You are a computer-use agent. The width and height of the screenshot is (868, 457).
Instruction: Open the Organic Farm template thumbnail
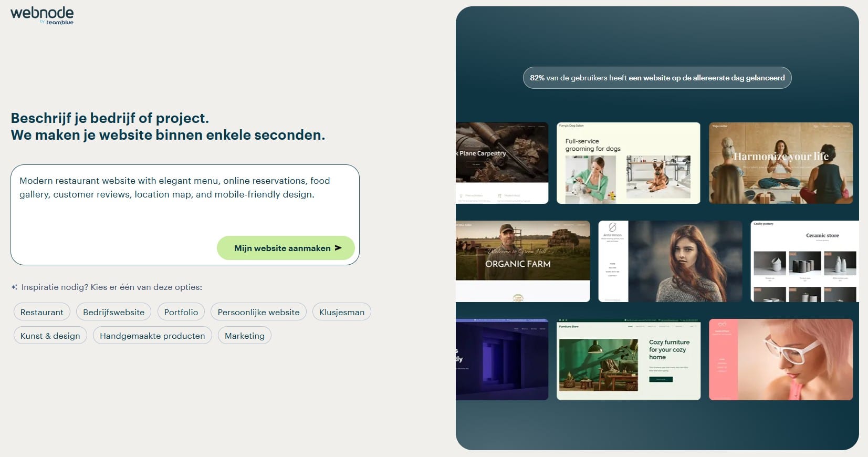(x=523, y=261)
